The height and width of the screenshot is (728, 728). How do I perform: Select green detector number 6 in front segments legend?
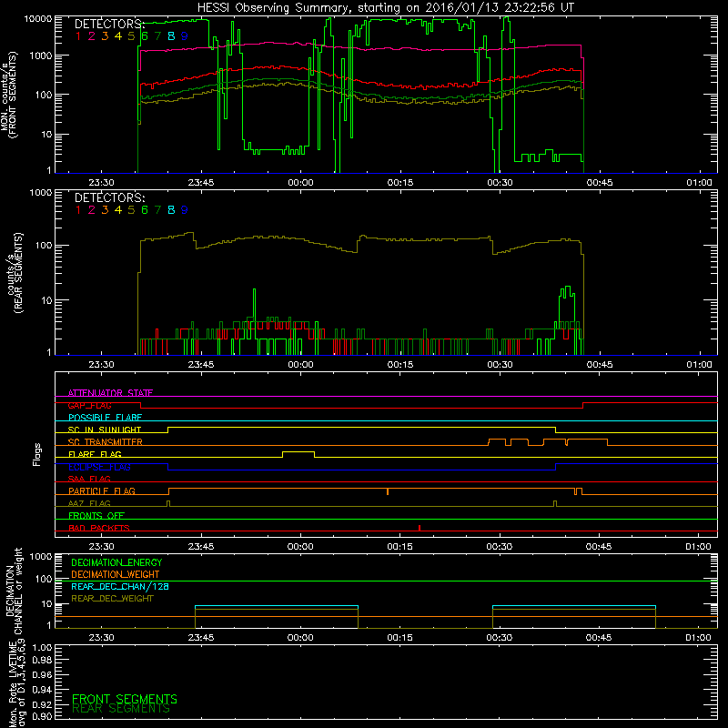(145, 36)
